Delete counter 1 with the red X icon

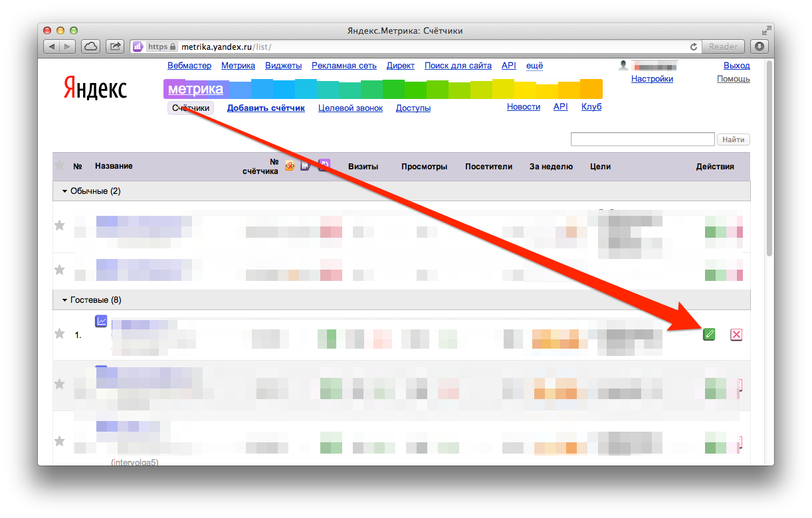[736, 335]
